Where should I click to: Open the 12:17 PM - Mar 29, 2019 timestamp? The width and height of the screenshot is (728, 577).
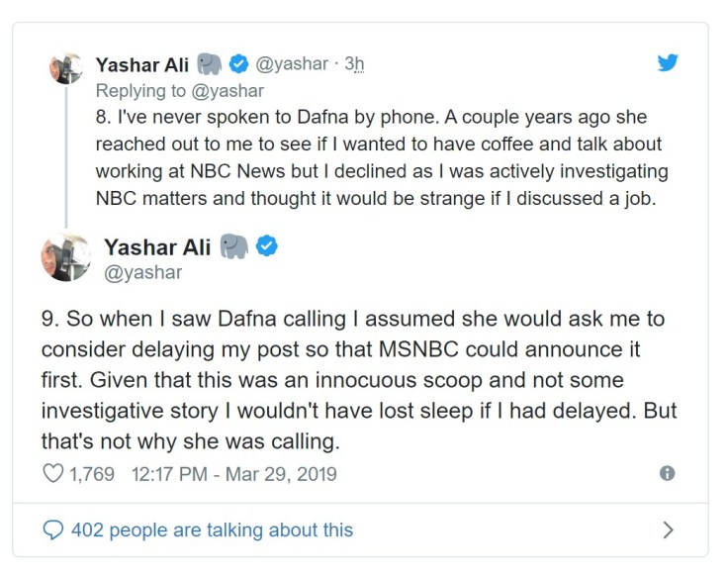tap(232, 475)
